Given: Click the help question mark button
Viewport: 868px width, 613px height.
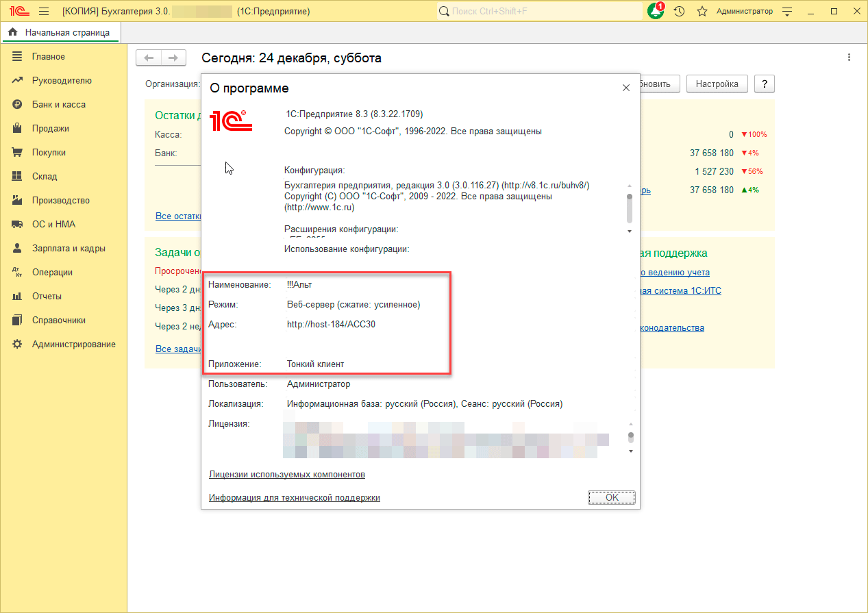Looking at the screenshot, I should [x=765, y=84].
